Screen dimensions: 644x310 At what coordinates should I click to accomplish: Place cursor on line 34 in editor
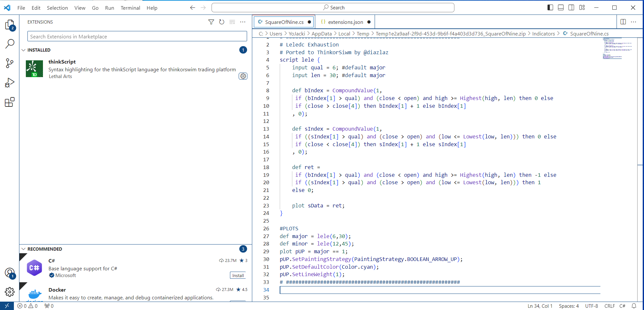click(440, 290)
